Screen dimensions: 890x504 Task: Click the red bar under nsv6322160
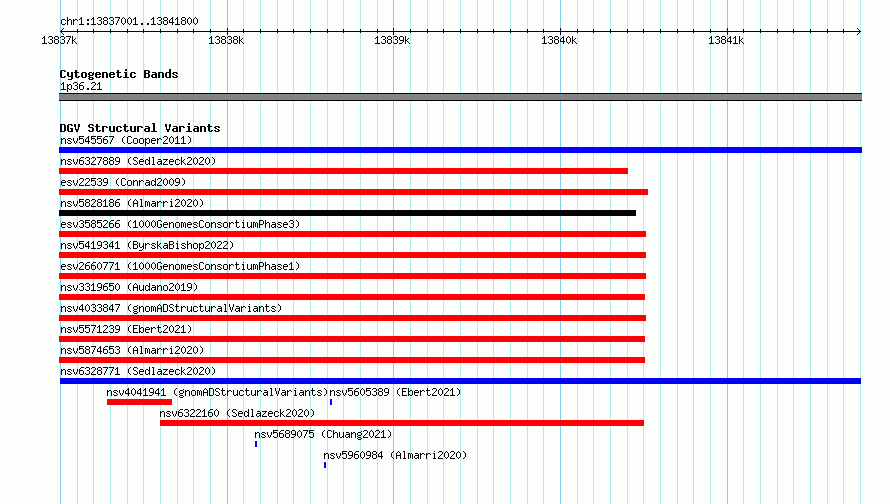(402, 423)
